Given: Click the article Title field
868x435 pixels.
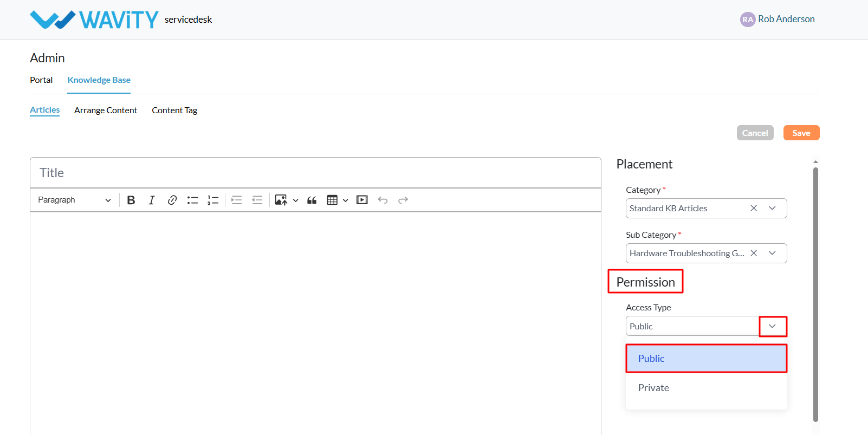Looking at the screenshot, I should tap(315, 173).
